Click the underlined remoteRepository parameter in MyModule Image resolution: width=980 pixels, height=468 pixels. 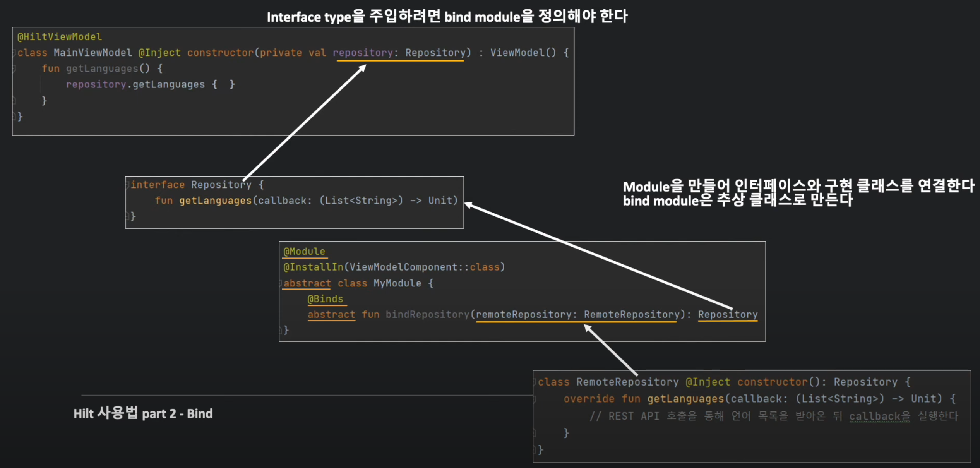(523, 314)
